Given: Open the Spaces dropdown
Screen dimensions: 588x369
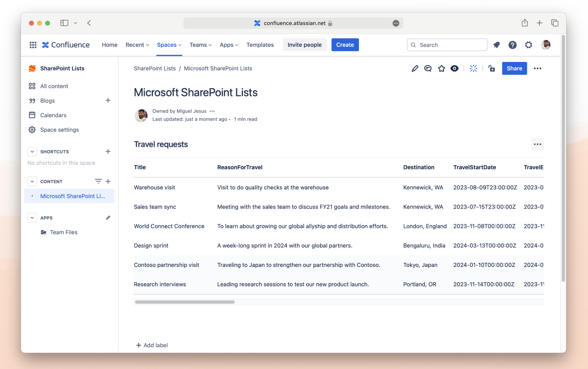Looking at the screenshot, I should coord(169,45).
